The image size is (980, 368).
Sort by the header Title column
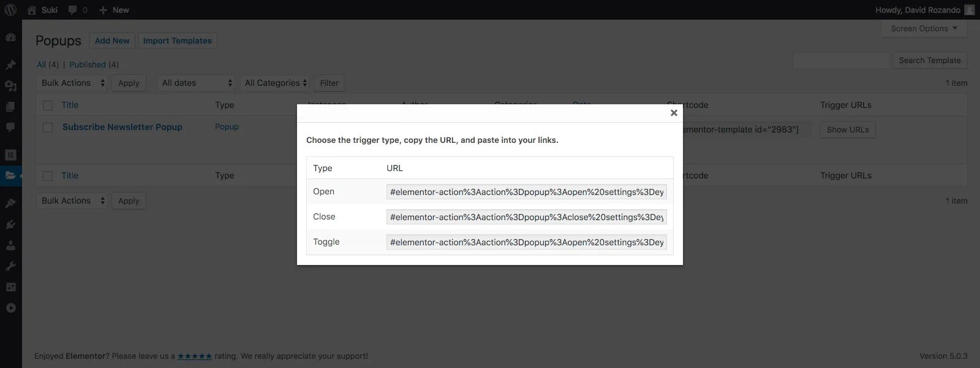coord(70,105)
